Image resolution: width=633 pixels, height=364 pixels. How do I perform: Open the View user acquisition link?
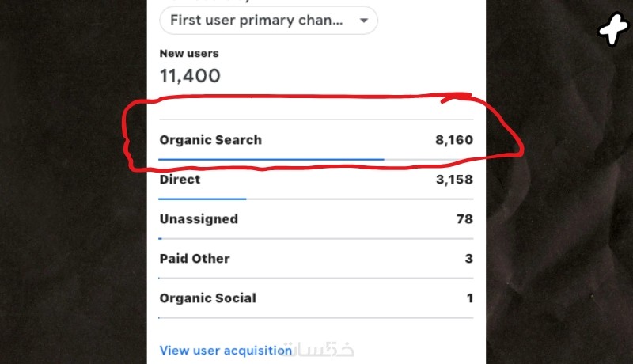226,350
